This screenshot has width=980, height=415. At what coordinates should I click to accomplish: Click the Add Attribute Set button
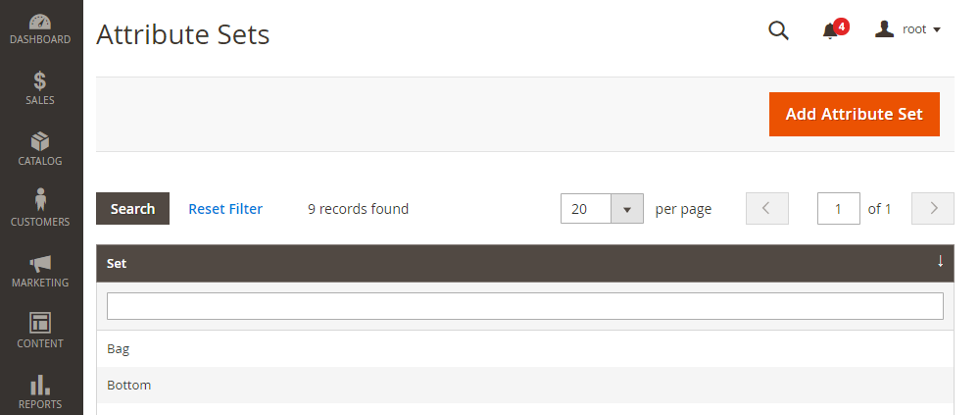854,114
